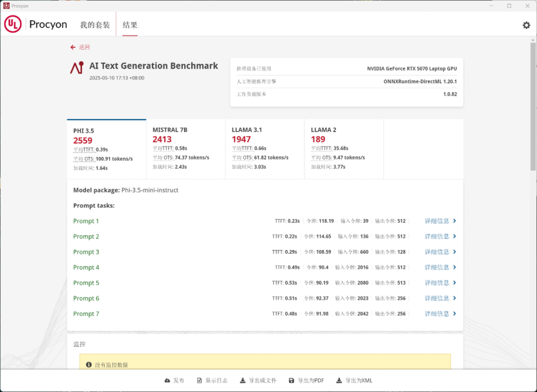This screenshot has width=537, height=392.
Task: Click the workload version 1.0.82 value
Action: pyautogui.click(x=450, y=94)
